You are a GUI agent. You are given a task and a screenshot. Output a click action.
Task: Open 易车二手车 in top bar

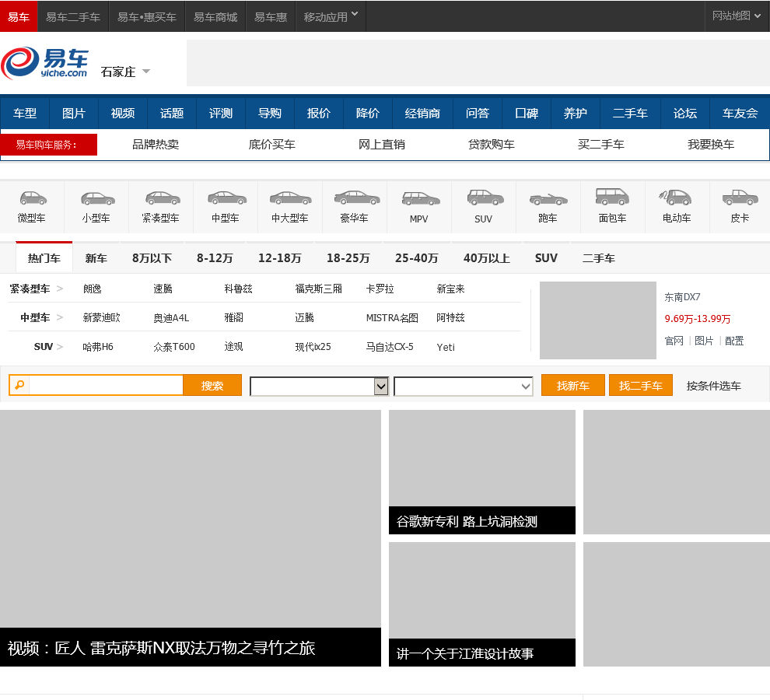[73, 16]
